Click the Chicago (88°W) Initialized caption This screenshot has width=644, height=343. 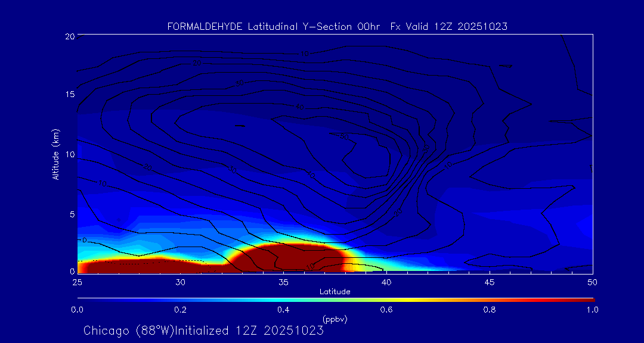pyautogui.click(x=203, y=330)
